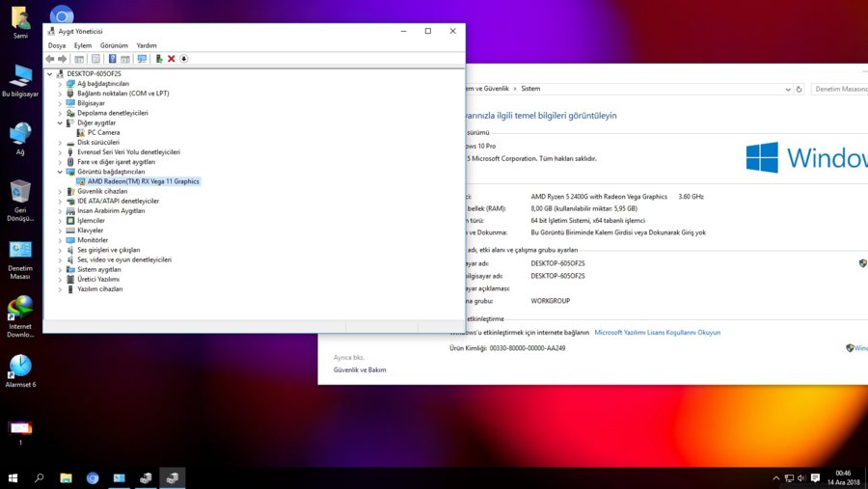868x489 pixels.
Task: Expand the Ağ bağdaştırıcıları node
Action: tap(60, 84)
